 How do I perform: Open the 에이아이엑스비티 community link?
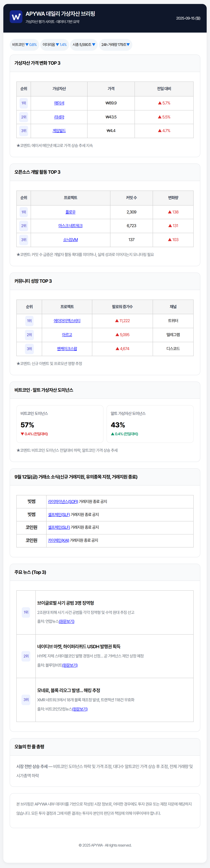(x=67, y=321)
